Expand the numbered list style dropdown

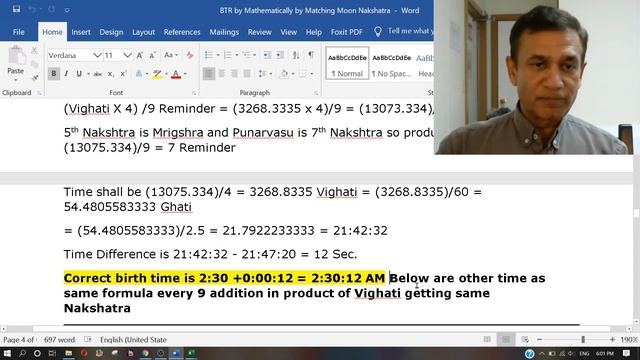(237, 55)
